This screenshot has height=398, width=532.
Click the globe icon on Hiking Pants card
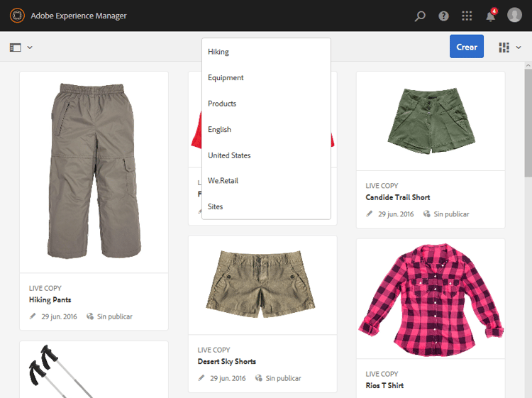coord(90,316)
